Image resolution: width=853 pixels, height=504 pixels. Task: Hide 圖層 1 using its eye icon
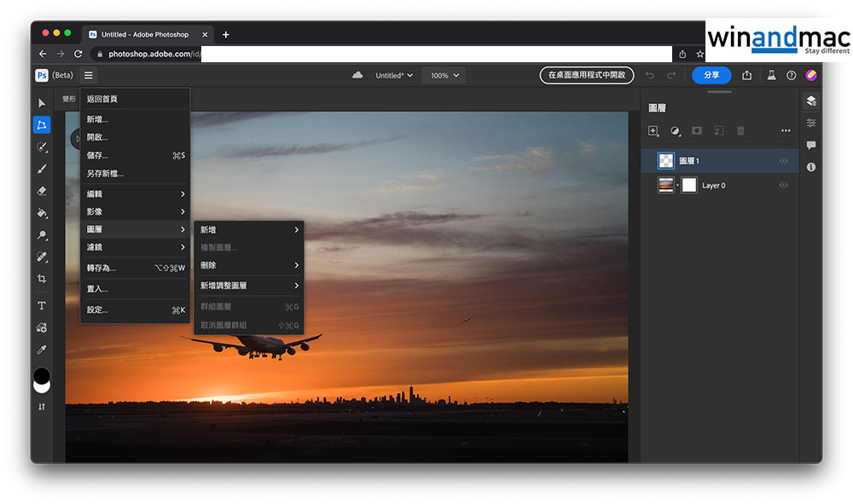coord(783,160)
